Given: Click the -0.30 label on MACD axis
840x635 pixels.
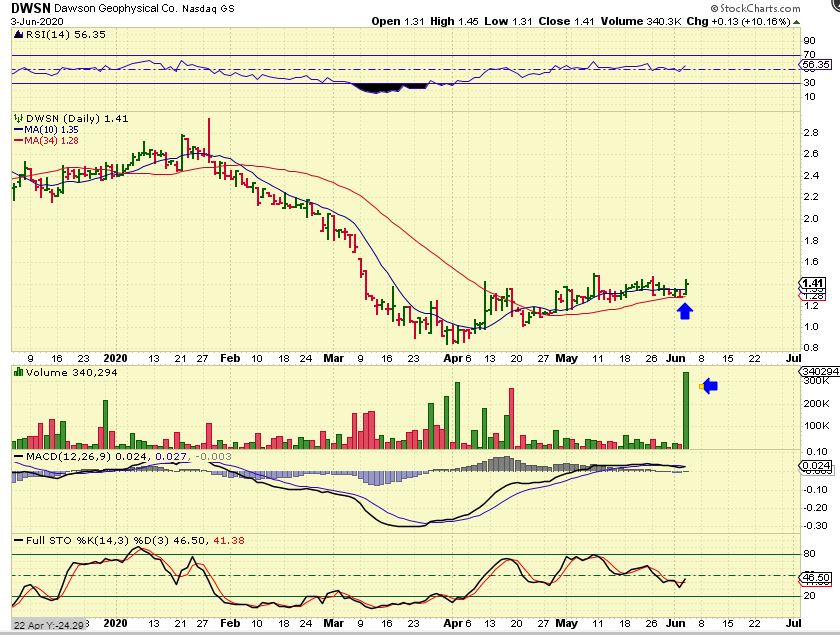Looking at the screenshot, I should (x=815, y=526).
